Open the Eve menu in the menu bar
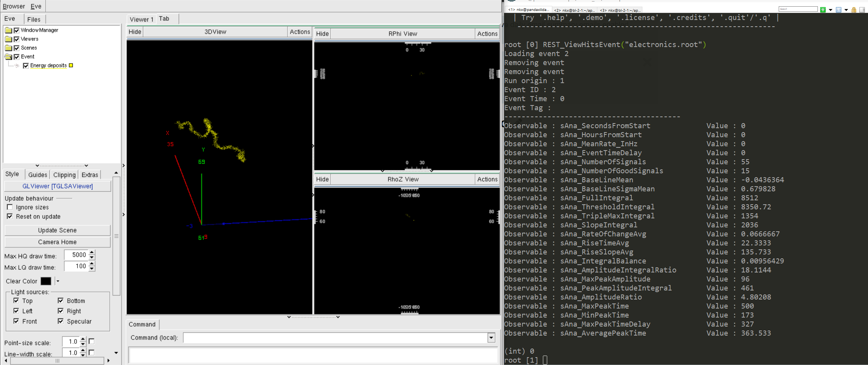 coord(36,6)
